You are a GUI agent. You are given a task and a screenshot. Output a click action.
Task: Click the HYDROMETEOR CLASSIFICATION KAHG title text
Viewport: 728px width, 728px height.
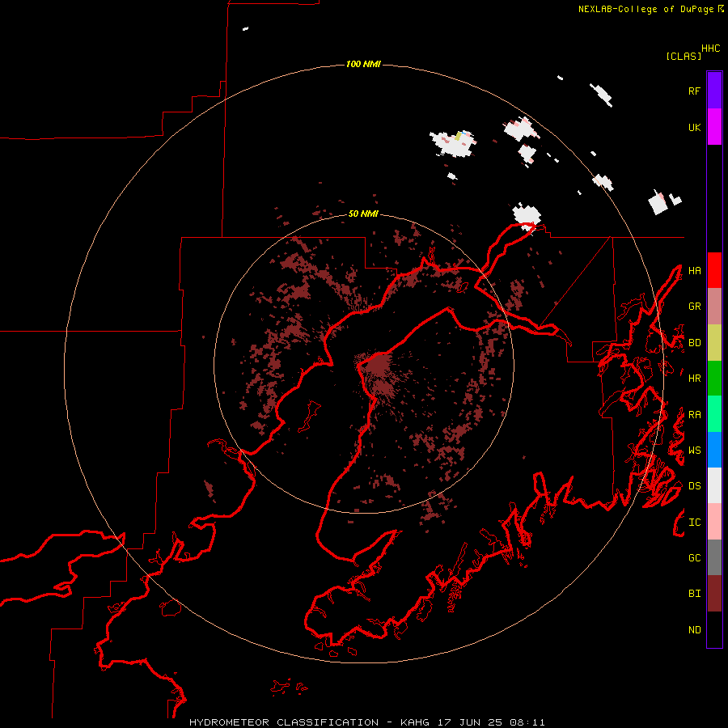click(x=366, y=722)
